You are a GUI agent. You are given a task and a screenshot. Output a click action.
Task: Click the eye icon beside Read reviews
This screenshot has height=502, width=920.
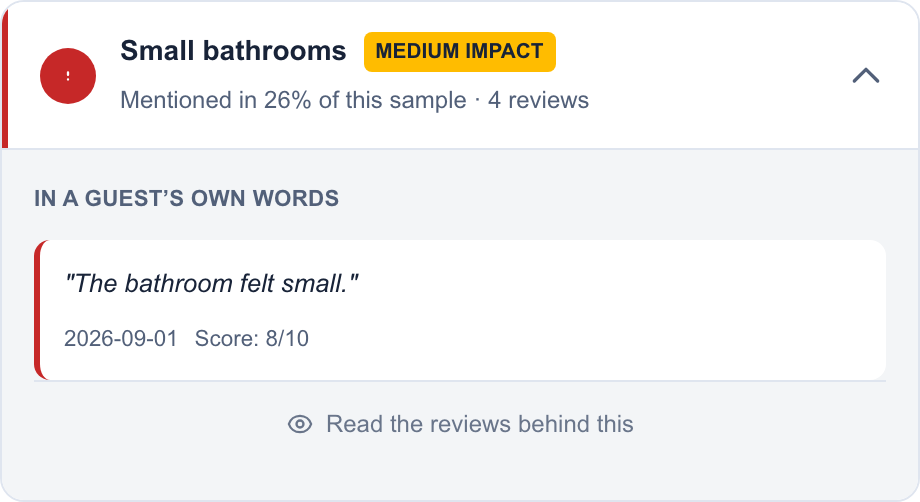300,424
